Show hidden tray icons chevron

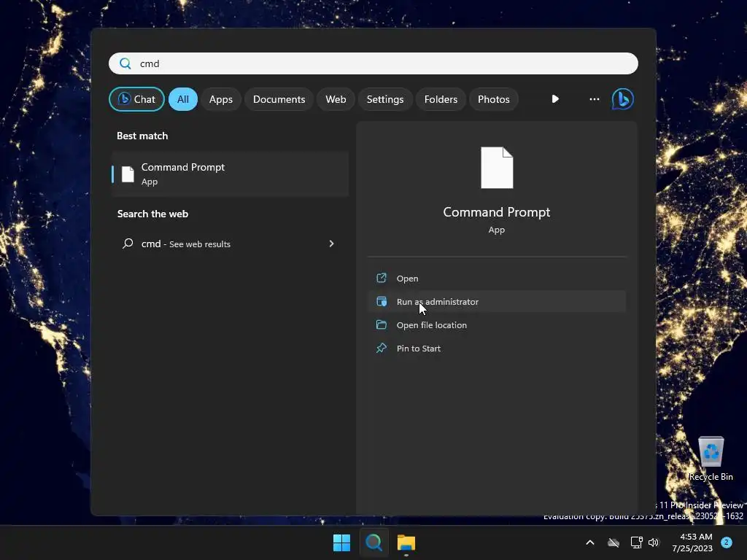tap(589, 542)
